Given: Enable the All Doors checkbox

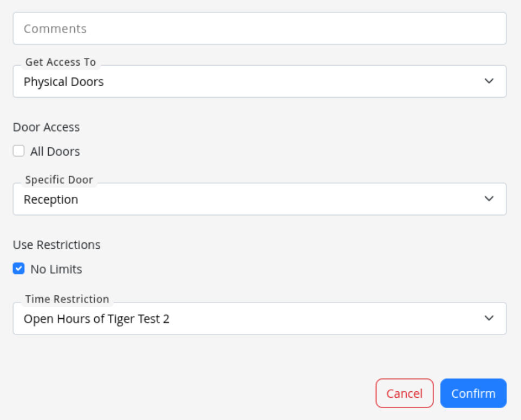Looking at the screenshot, I should point(19,151).
